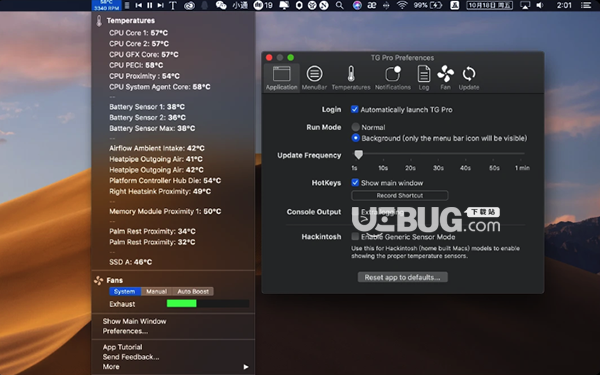Open the Application preferences tab
Screen dimensions: 600x375
click(x=282, y=78)
